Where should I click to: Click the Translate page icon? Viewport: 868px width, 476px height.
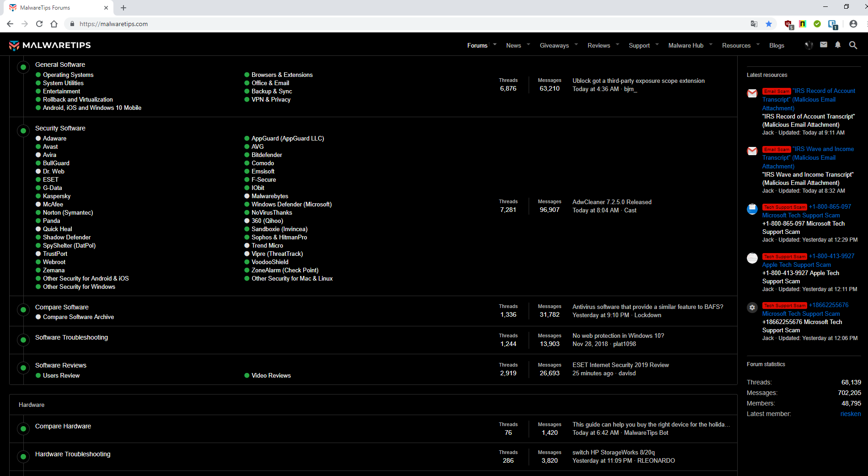click(754, 24)
